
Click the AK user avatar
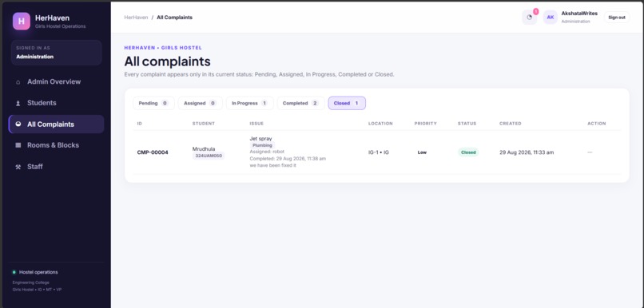(551, 18)
